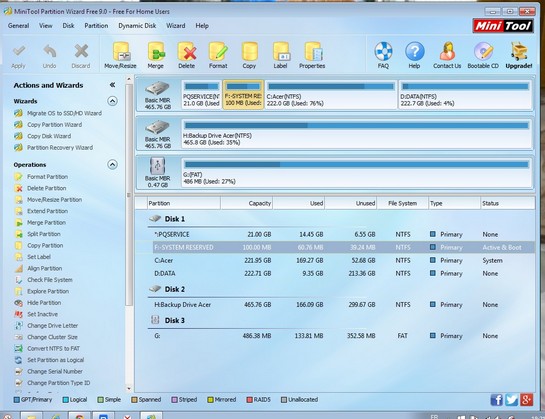The image size is (545, 419).
Task: Choose Split Partition operation
Action: point(38,234)
